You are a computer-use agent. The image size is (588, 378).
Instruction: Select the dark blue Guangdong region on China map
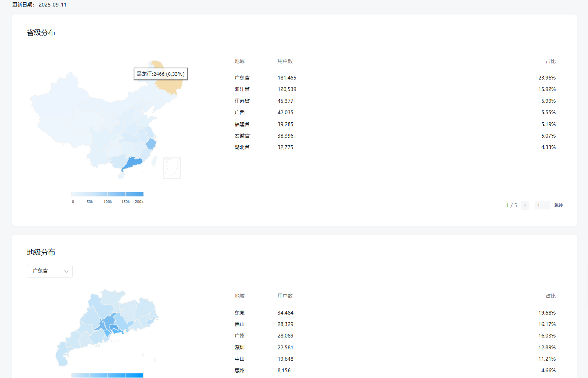coord(132,163)
